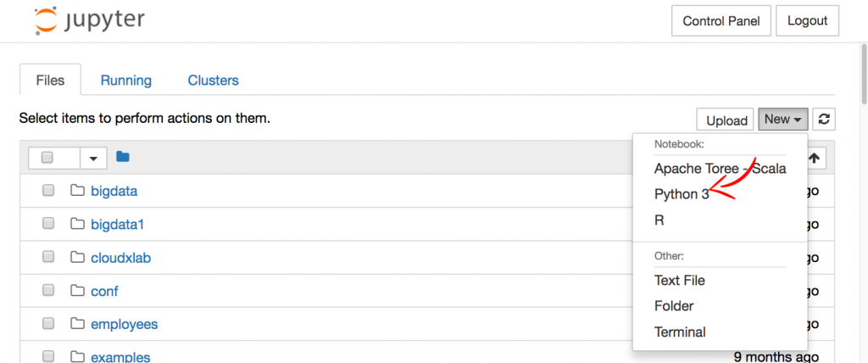Toggle the select-all checkbox

pos(47,158)
